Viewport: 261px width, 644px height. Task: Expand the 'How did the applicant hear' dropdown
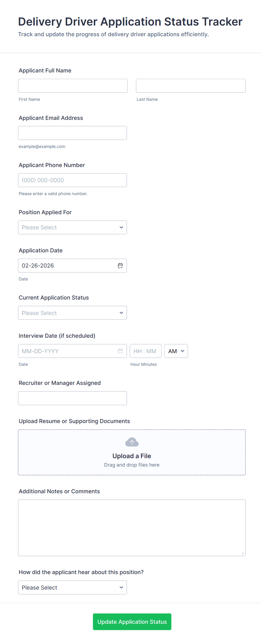[72, 587]
